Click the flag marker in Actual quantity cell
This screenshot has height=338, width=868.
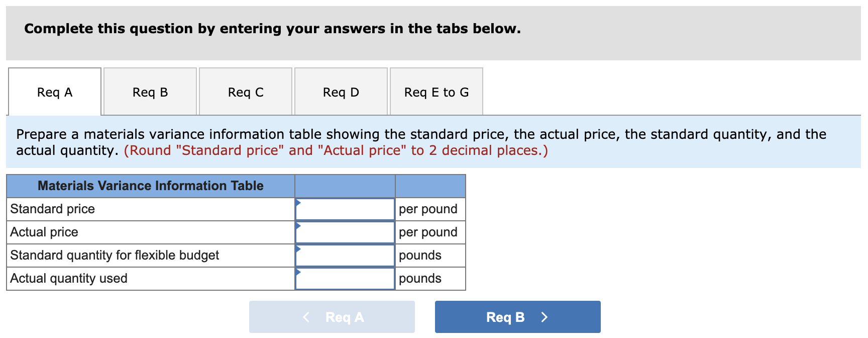pos(298,272)
